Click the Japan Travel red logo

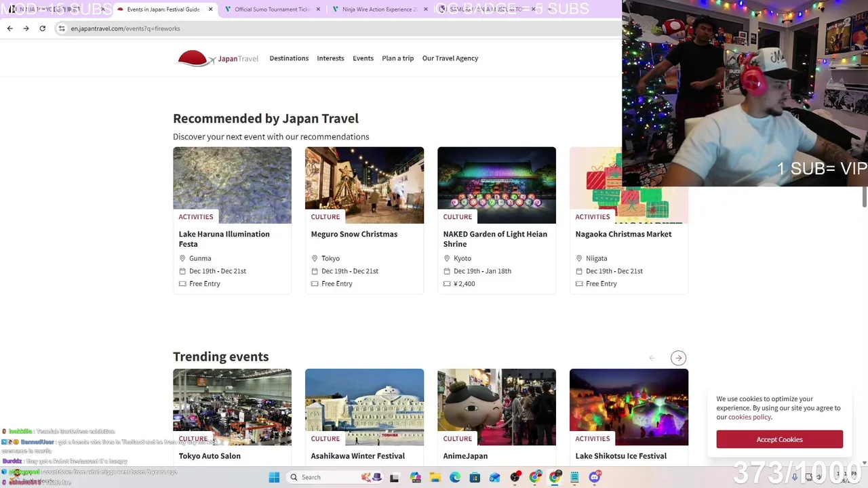218,58
